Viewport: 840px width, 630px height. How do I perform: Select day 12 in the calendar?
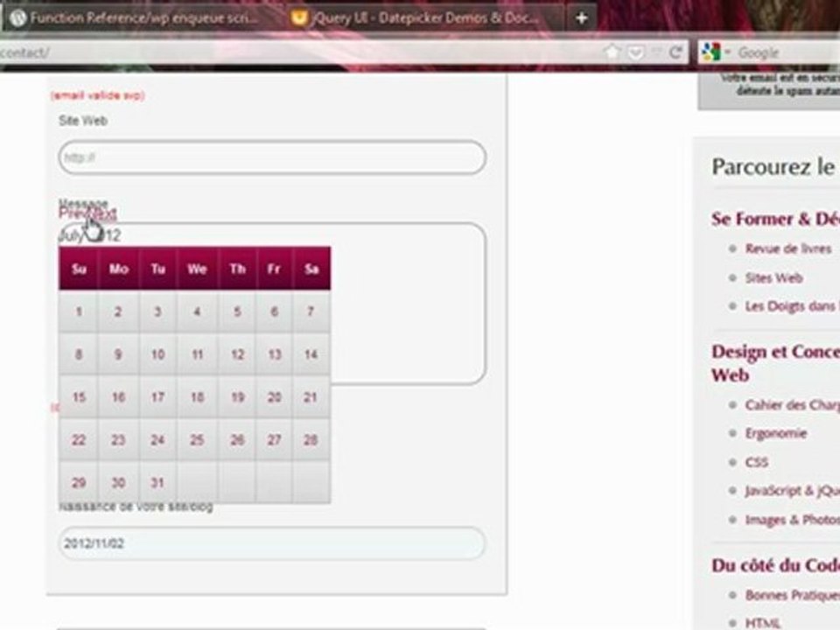(237, 354)
